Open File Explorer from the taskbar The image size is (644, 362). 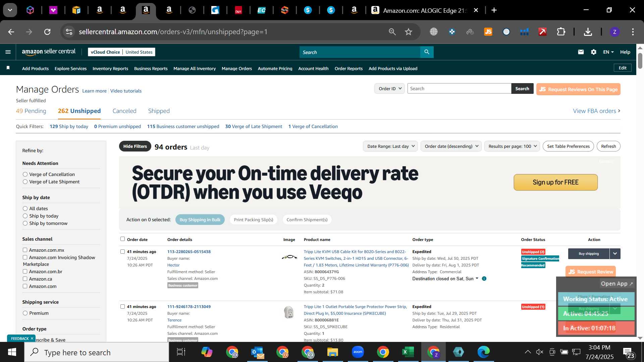tap(332, 352)
